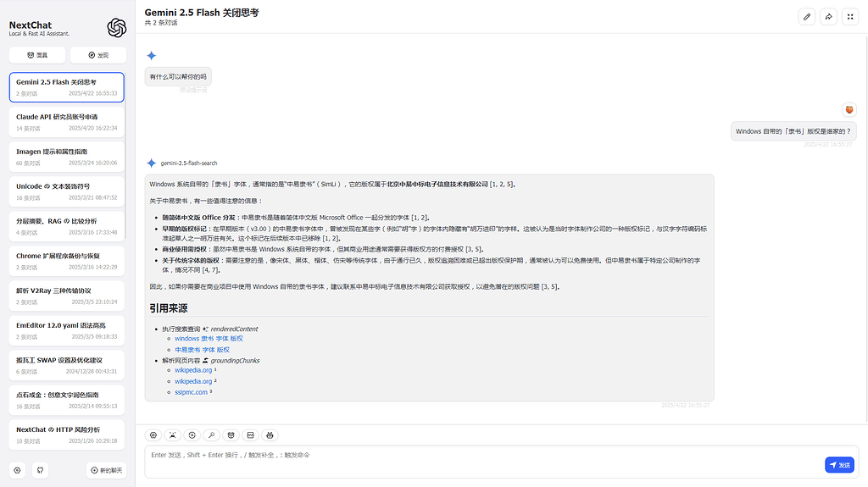Screen dimensions: 868x487
Task: Click the masks face icon above input
Action: point(231,435)
